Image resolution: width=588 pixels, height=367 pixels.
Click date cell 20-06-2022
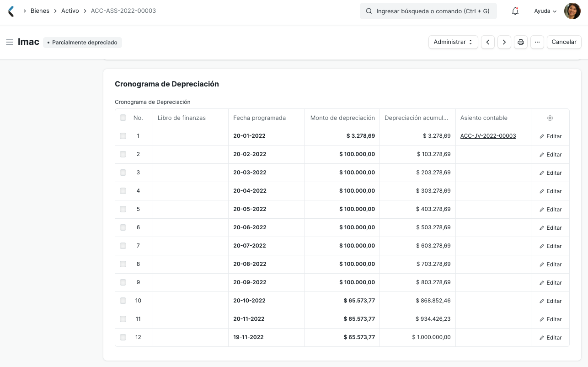click(x=250, y=227)
